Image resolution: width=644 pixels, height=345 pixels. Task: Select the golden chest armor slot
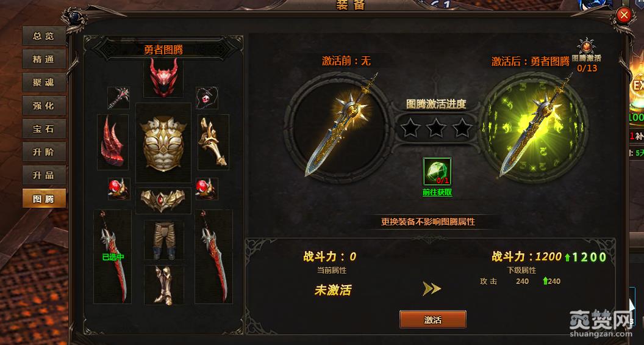[163, 143]
